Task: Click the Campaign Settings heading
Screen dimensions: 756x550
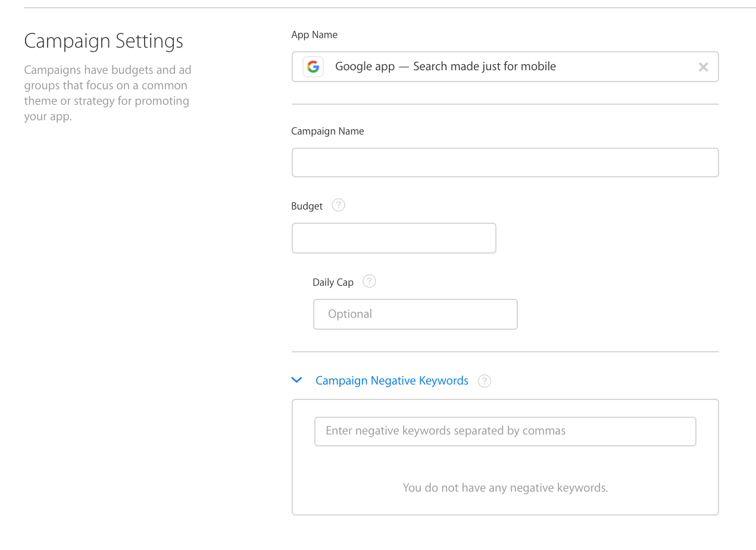Action: pos(104,41)
